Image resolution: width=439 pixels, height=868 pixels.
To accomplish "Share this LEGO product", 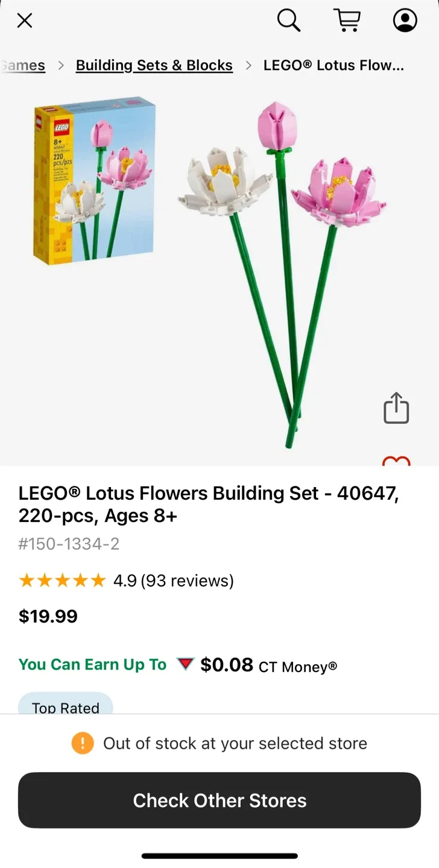I will coord(396,408).
